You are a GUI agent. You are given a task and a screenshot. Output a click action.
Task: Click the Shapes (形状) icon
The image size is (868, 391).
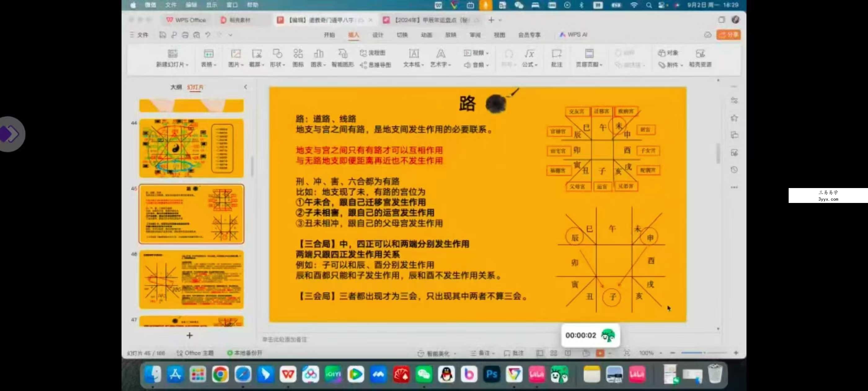(277, 54)
